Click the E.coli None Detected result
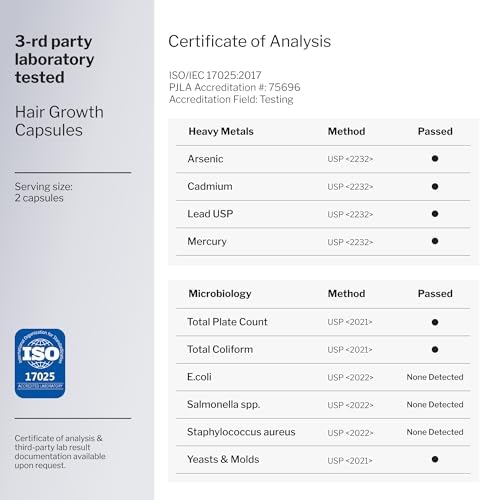480x500 pixels. coord(435,377)
